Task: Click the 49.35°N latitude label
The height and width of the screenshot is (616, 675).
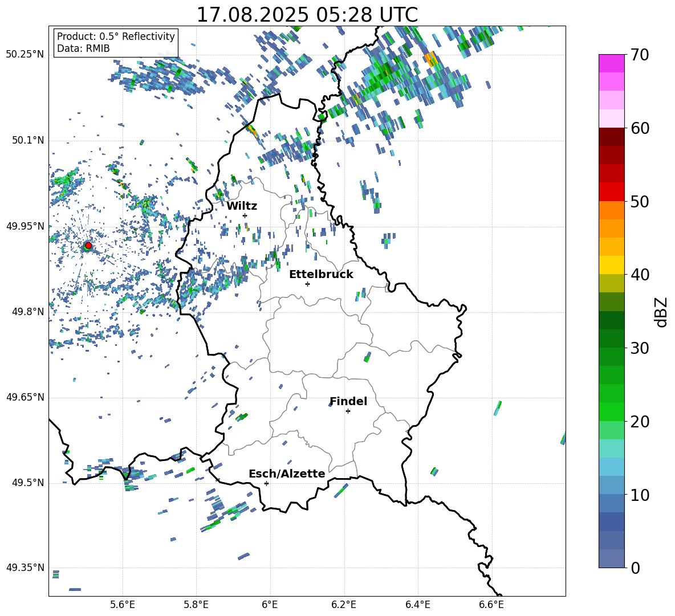Action: (x=25, y=568)
